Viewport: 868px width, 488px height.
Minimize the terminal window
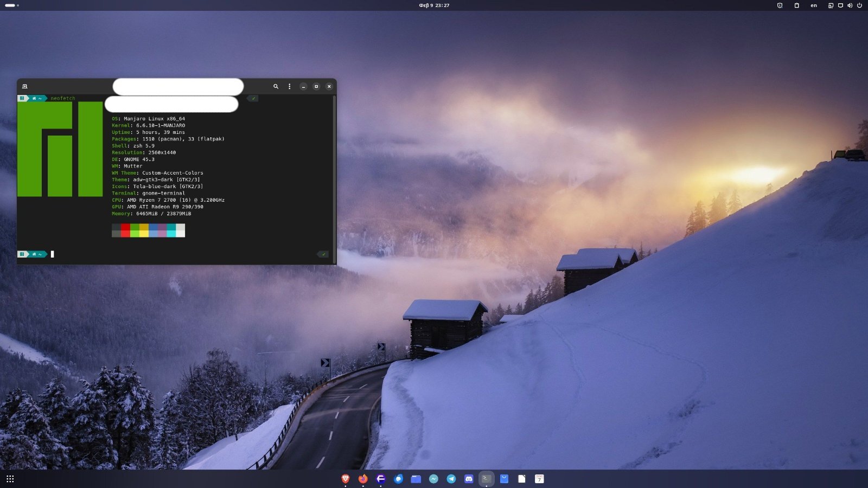303,86
